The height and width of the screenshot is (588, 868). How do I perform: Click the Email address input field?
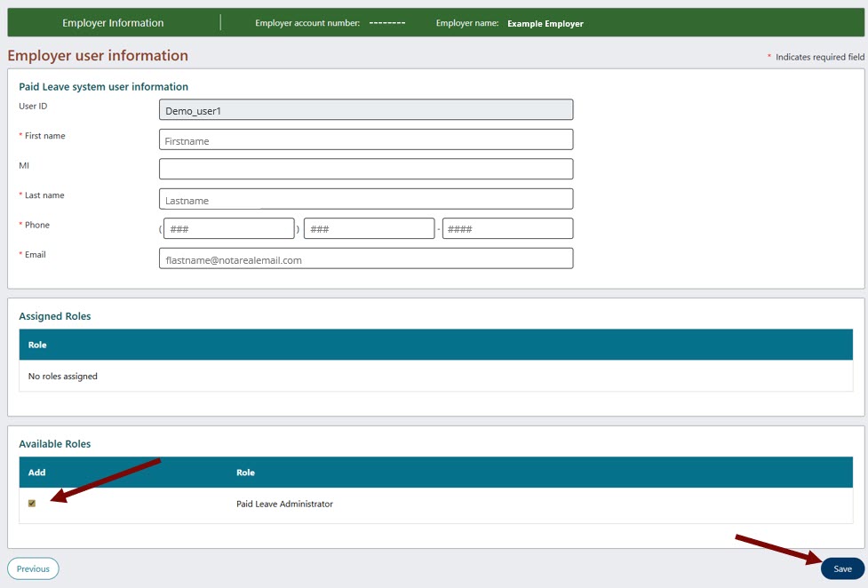(364, 258)
